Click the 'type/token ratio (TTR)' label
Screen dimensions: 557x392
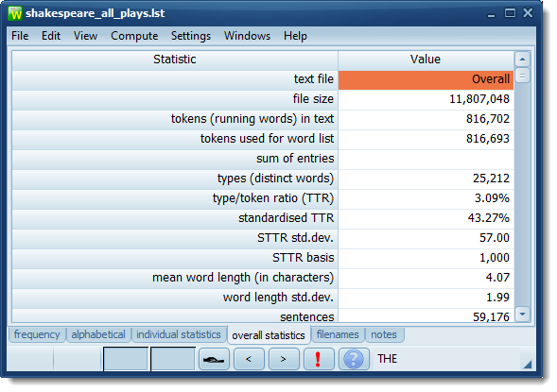pos(273,198)
